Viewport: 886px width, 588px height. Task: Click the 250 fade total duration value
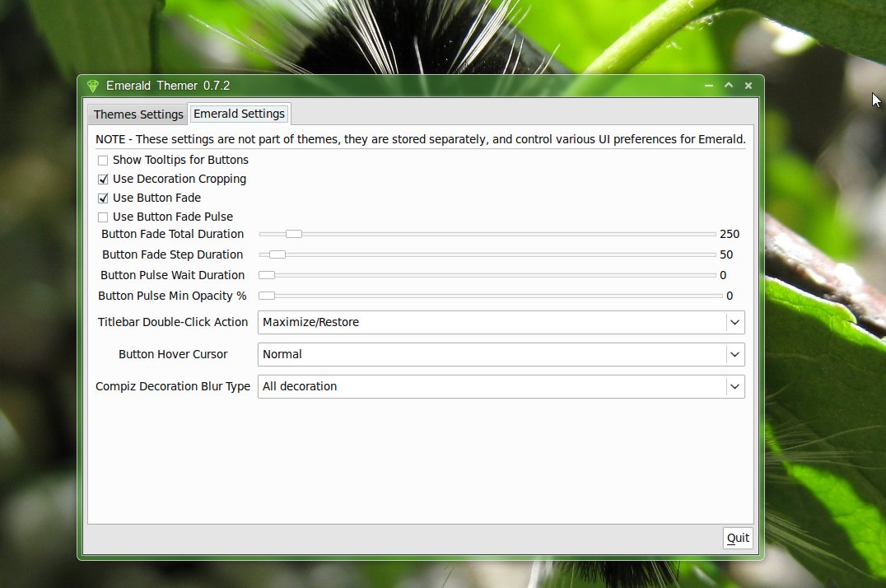tap(730, 234)
